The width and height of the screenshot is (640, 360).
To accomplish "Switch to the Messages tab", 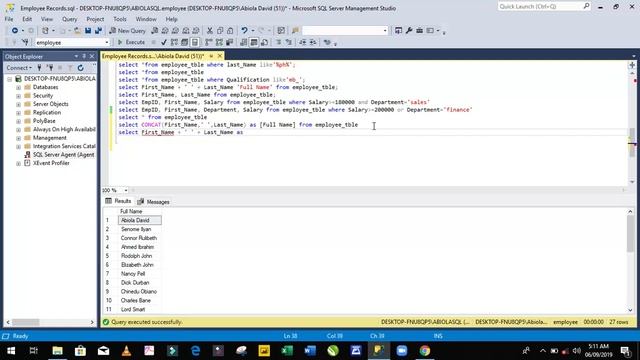I will pyautogui.click(x=153, y=202).
